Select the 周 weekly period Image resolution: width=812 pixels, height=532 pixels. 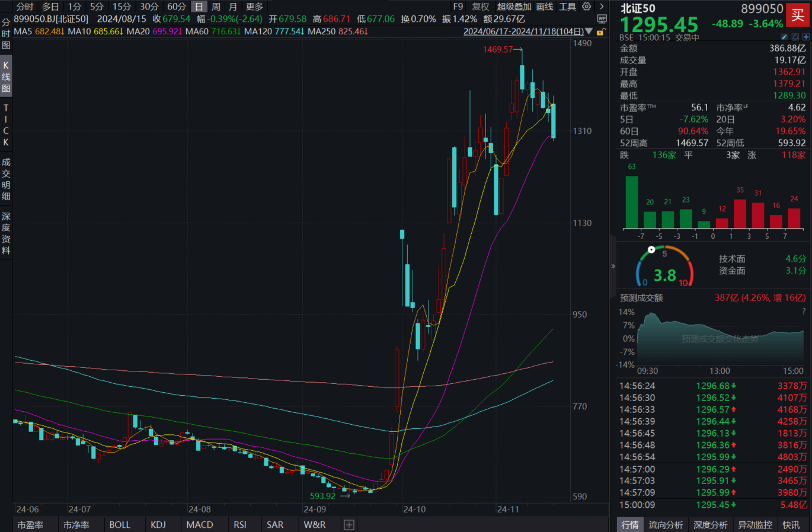click(216, 7)
